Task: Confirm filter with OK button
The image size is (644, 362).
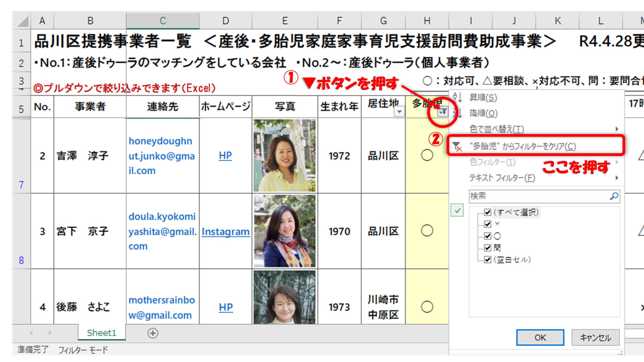Action: click(540, 338)
